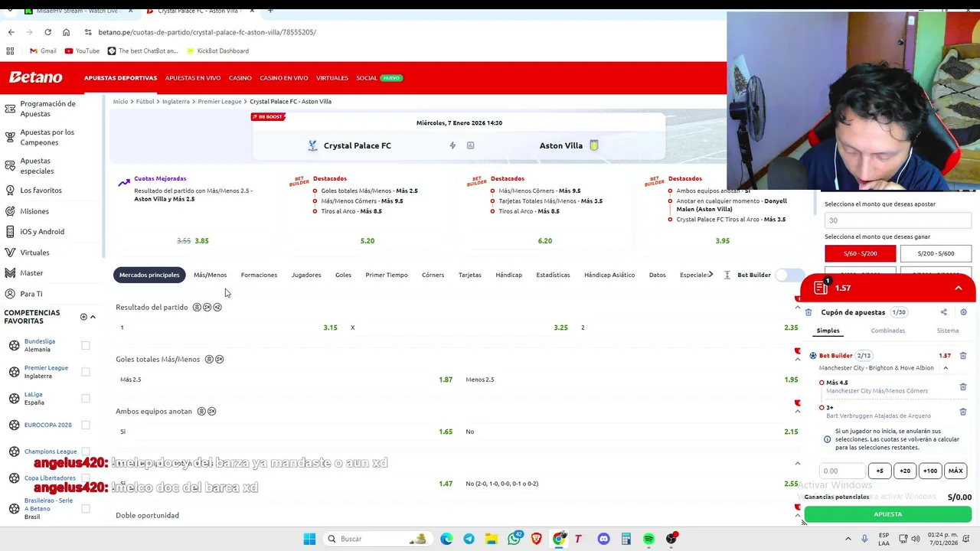Open the Jugadores market tab
The width and height of the screenshot is (980, 551).
pyautogui.click(x=306, y=275)
